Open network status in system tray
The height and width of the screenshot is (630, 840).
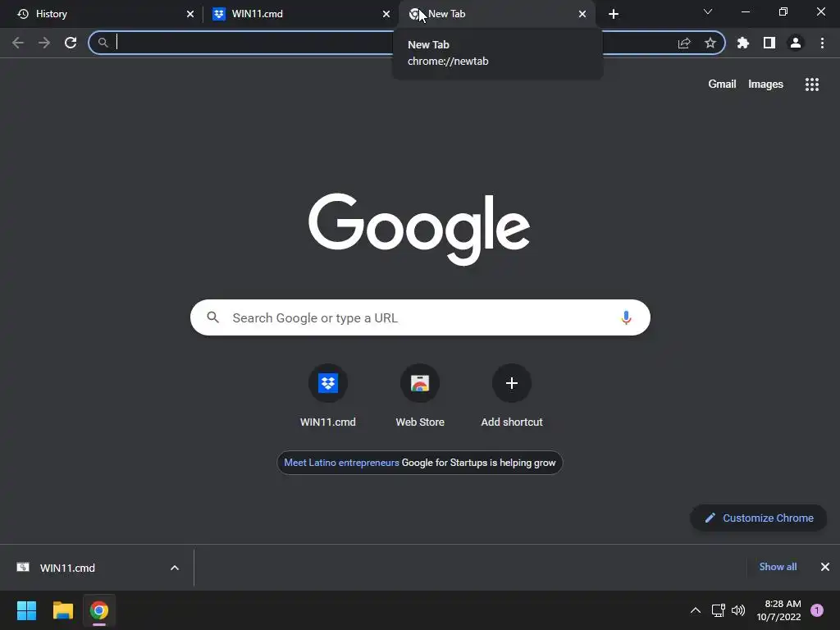point(718,610)
